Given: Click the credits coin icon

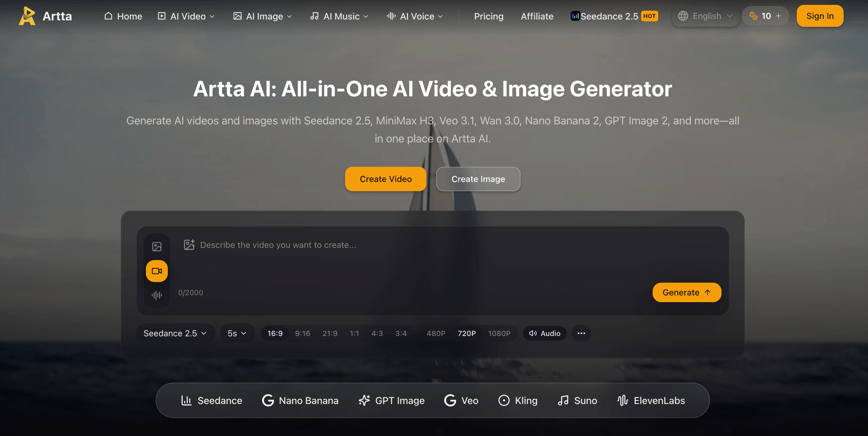Looking at the screenshot, I should pyautogui.click(x=753, y=16).
